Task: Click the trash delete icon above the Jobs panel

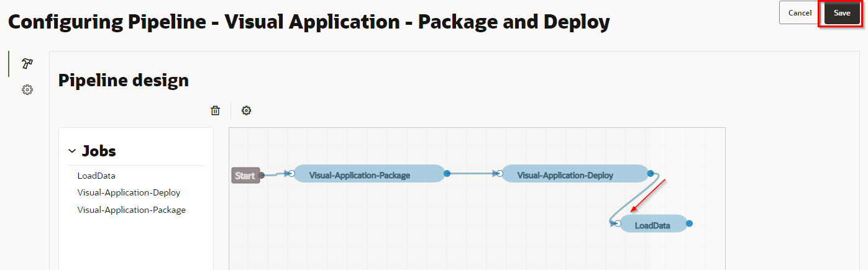Action: [215, 110]
